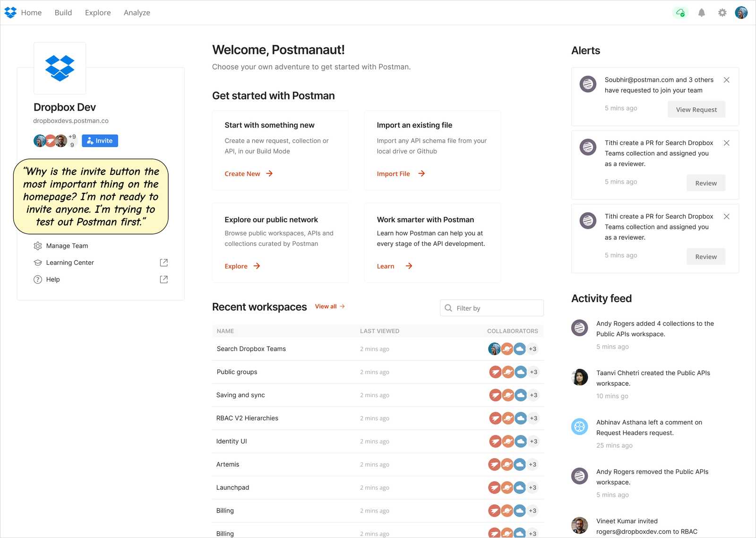Image resolution: width=756 pixels, height=538 pixels.
Task: Click the blue Invite button
Action: tap(100, 141)
